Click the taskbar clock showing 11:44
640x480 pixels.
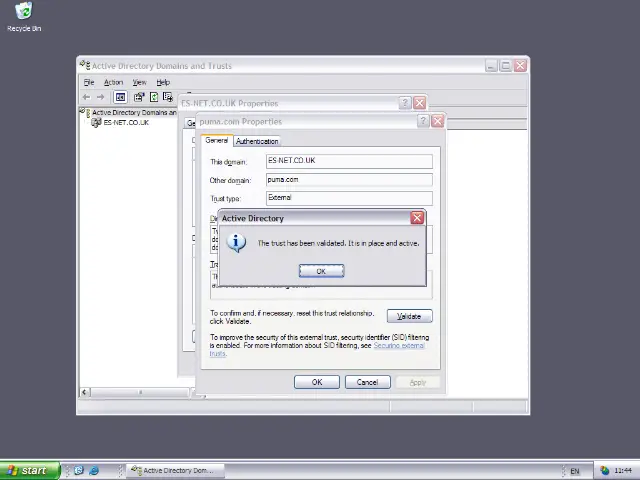[x=623, y=471]
